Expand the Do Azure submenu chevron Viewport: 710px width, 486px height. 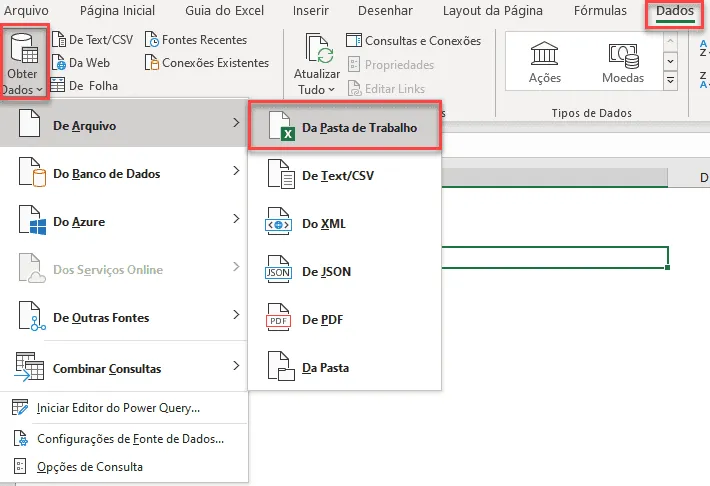click(x=236, y=219)
